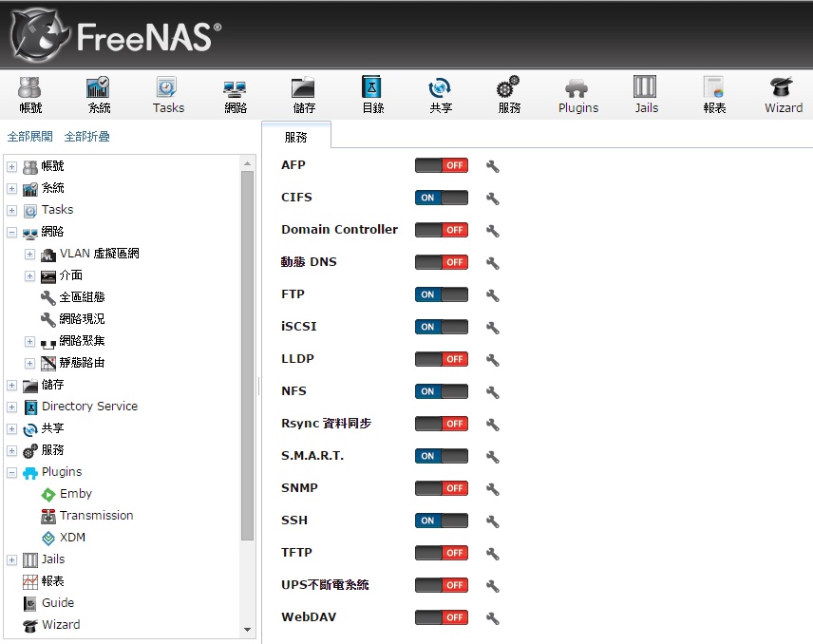The width and height of the screenshot is (813, 644).
Task: Expand the 網路聚集 node
Action: point(29,342)
